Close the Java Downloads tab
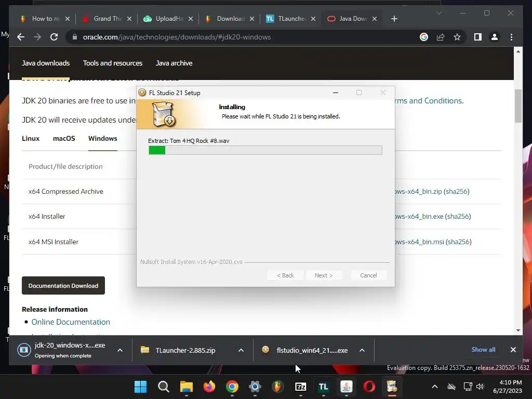532x399 pixels. tap(375, 19)
